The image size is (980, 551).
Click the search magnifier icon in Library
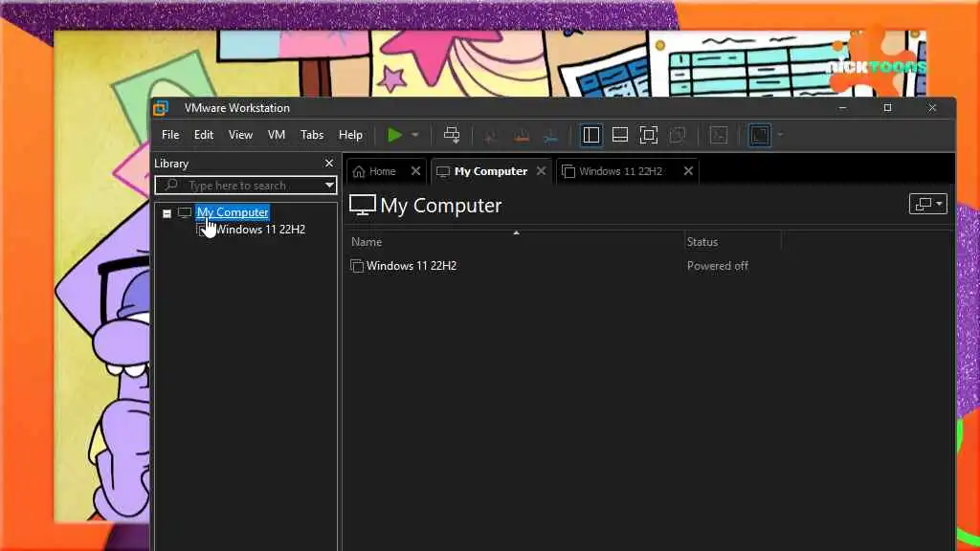coord(171,185)
